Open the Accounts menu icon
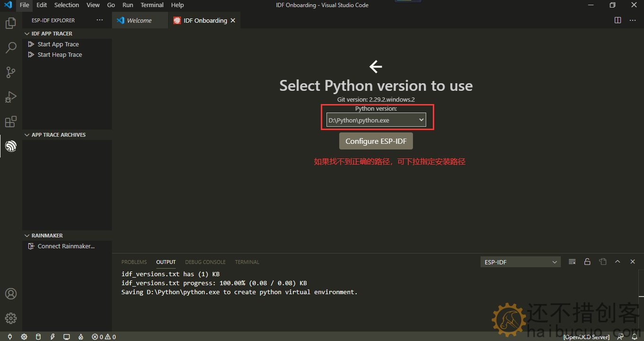Screen dimensions: 644x341 pyautogui.click(x=11, y=294)
